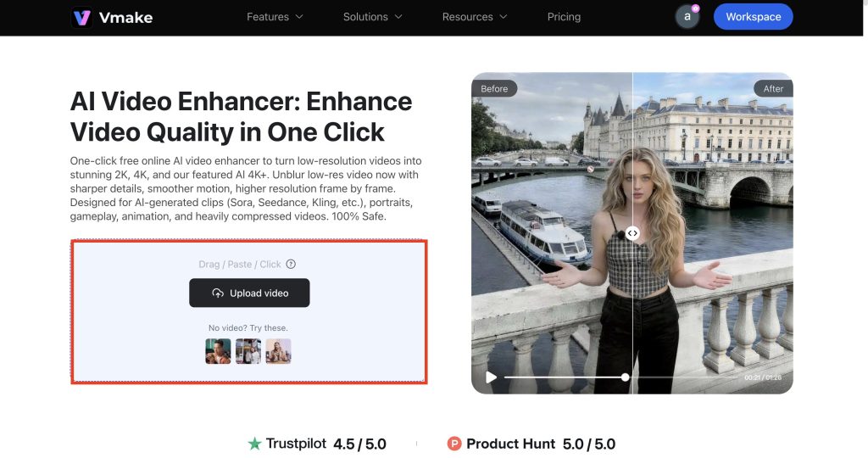Try the first sample video thumbnail
Screen dimensions: 868x458
tap(218, 351)
